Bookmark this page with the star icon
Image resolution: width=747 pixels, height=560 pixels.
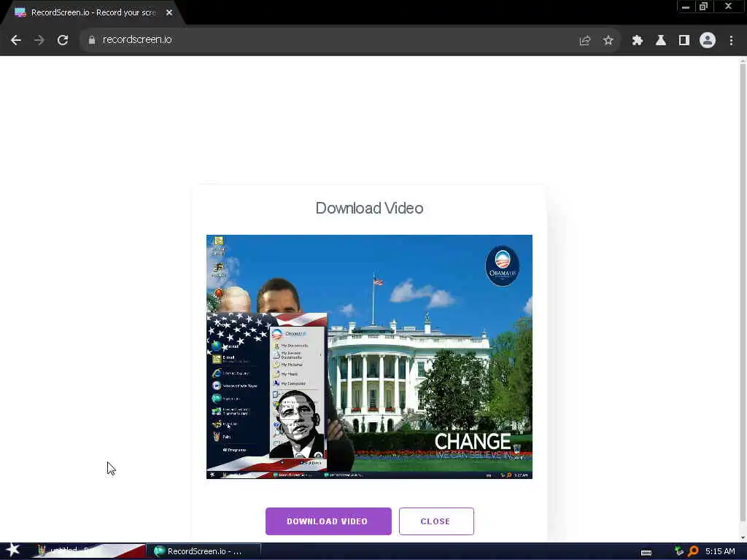pos(608,41)
